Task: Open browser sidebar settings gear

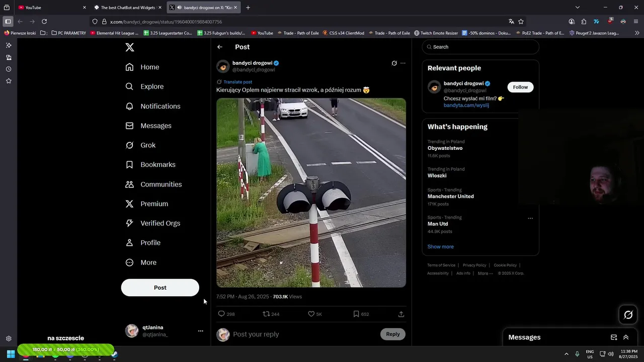Action: point(9,339)
